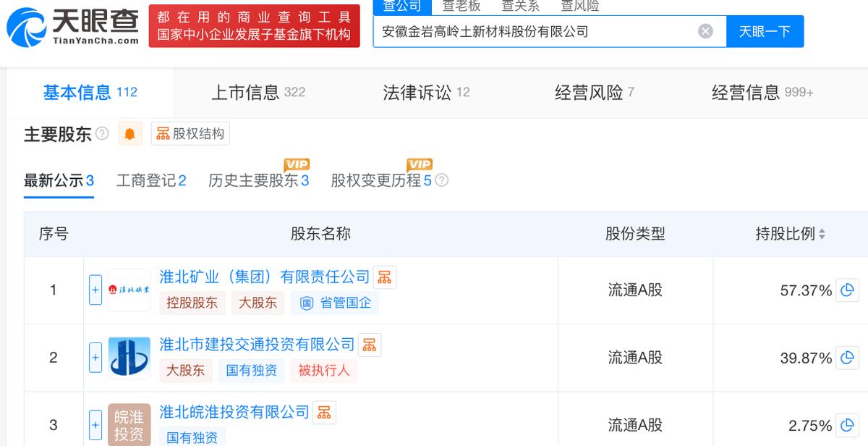Select 查公司 search mode tab
868x446 pixels.
(x=402, y=7)
